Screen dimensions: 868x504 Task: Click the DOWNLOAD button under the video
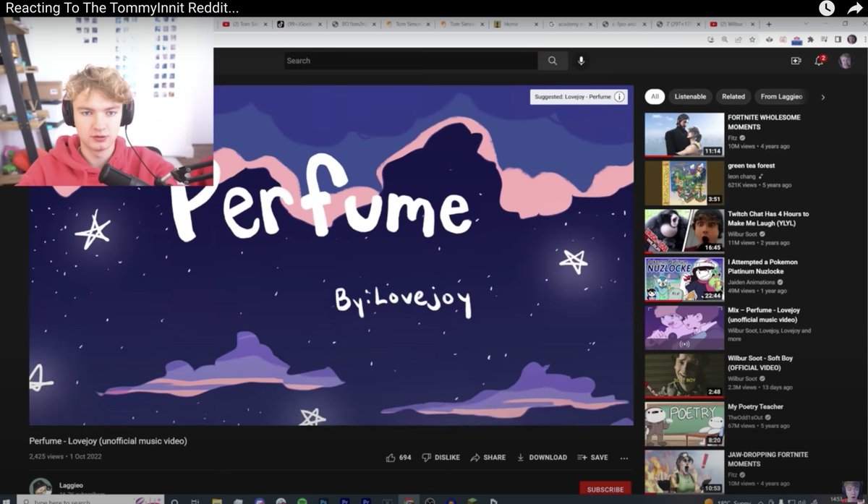click(542, 458)
